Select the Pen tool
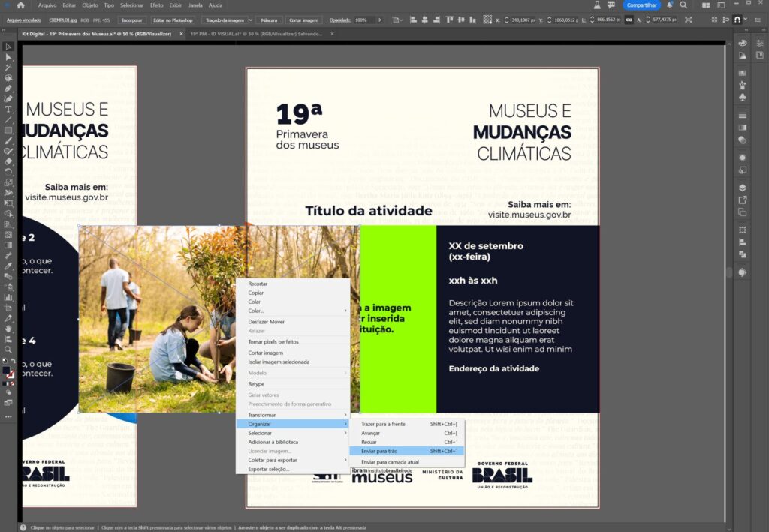The width and height of the screenshot is (769, 532). [8, 89]
